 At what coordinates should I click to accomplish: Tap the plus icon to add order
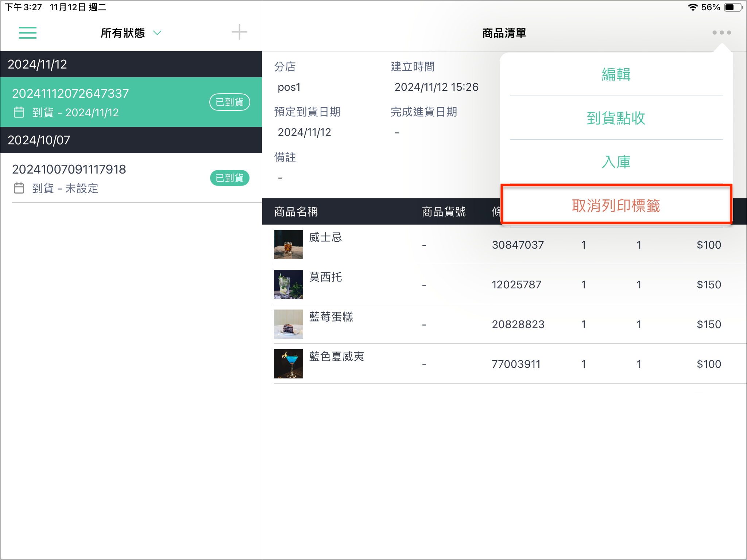tap(239, 32)
